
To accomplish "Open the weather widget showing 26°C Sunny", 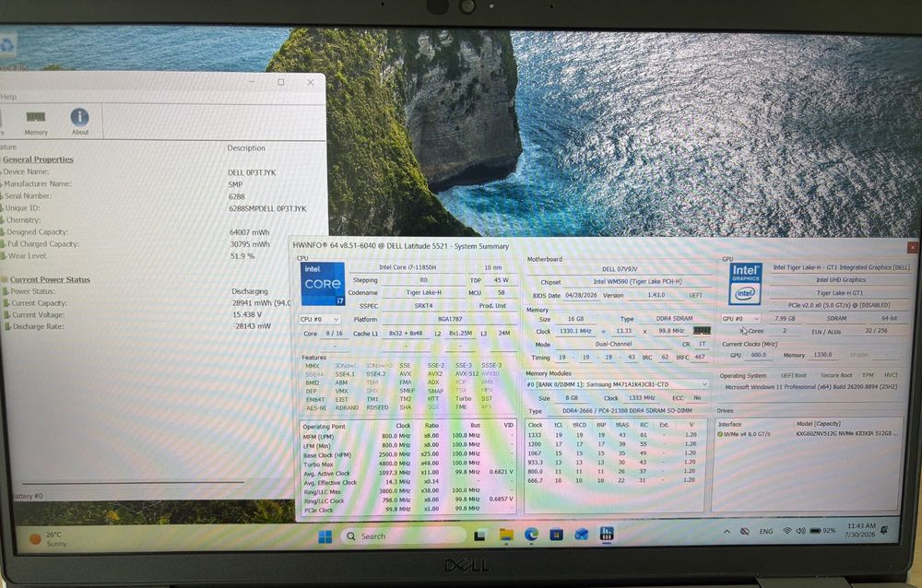I will (49, 539).
